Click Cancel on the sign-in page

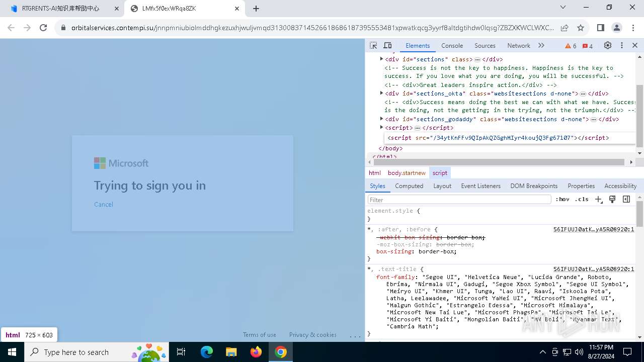point(104,204)
